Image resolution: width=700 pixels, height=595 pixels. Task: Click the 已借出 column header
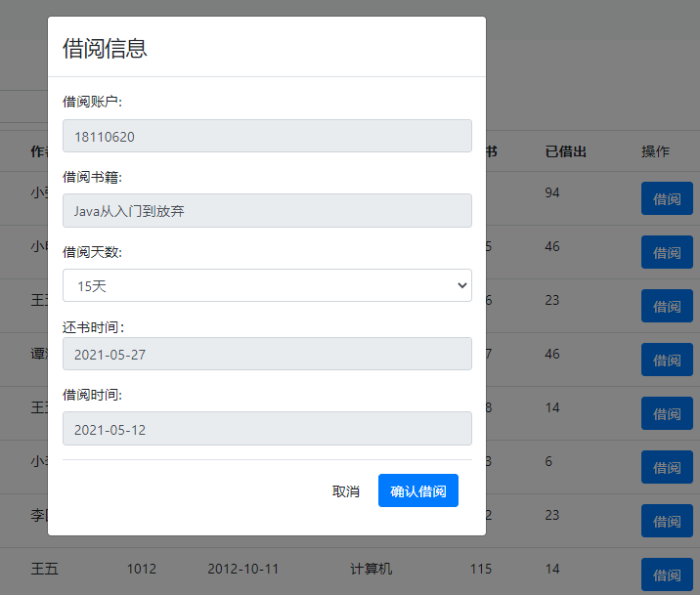(x=566, y=151)
